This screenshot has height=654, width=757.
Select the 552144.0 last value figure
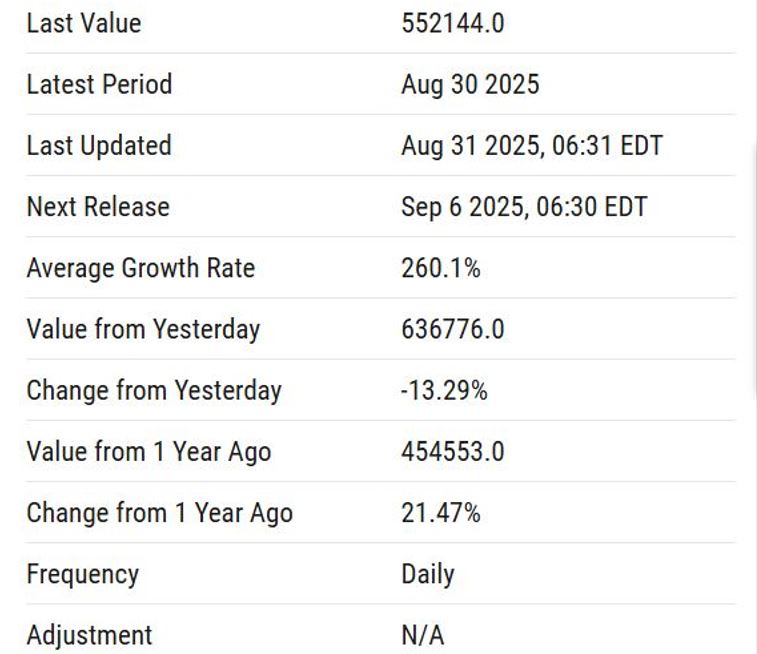coord(452,23)
